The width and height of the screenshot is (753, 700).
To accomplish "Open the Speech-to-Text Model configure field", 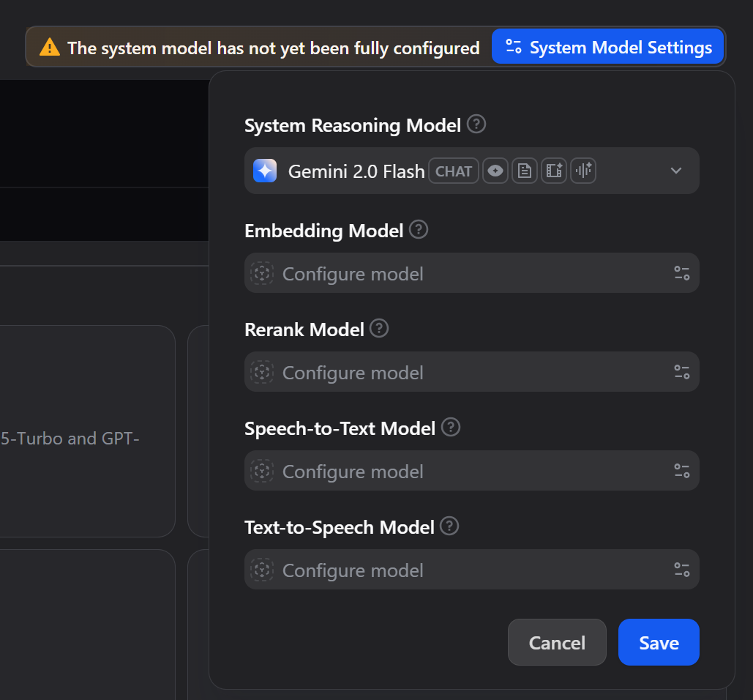I will coord(471,471).
